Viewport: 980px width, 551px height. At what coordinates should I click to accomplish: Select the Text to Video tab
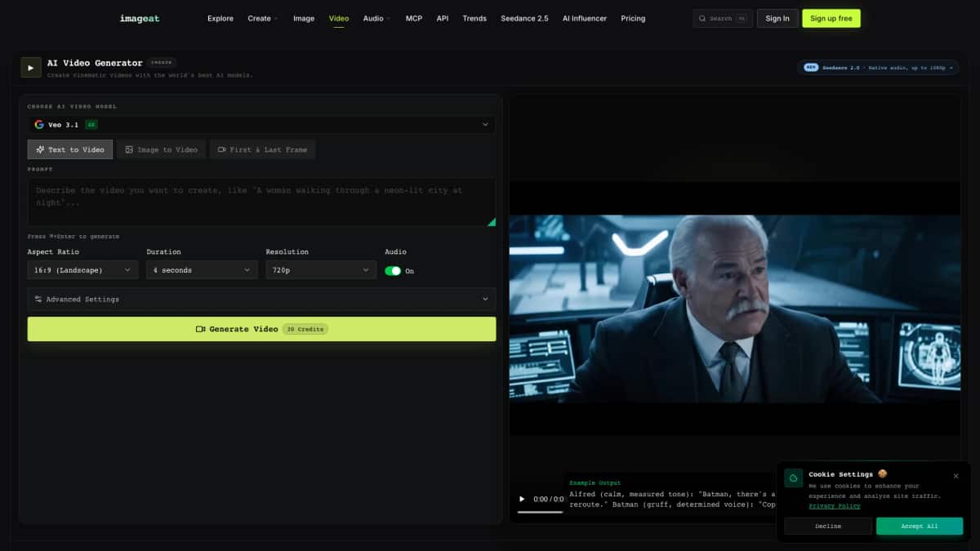coord(70,149)
